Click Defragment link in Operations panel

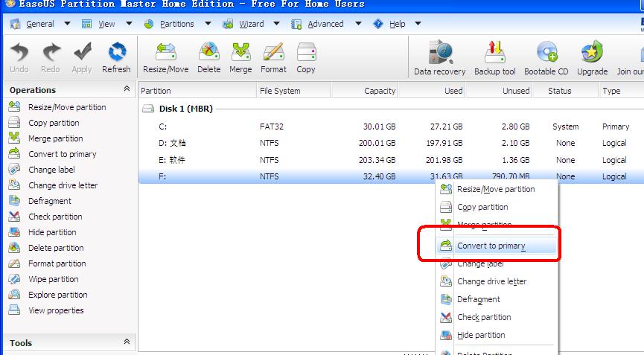click(50, 201)
